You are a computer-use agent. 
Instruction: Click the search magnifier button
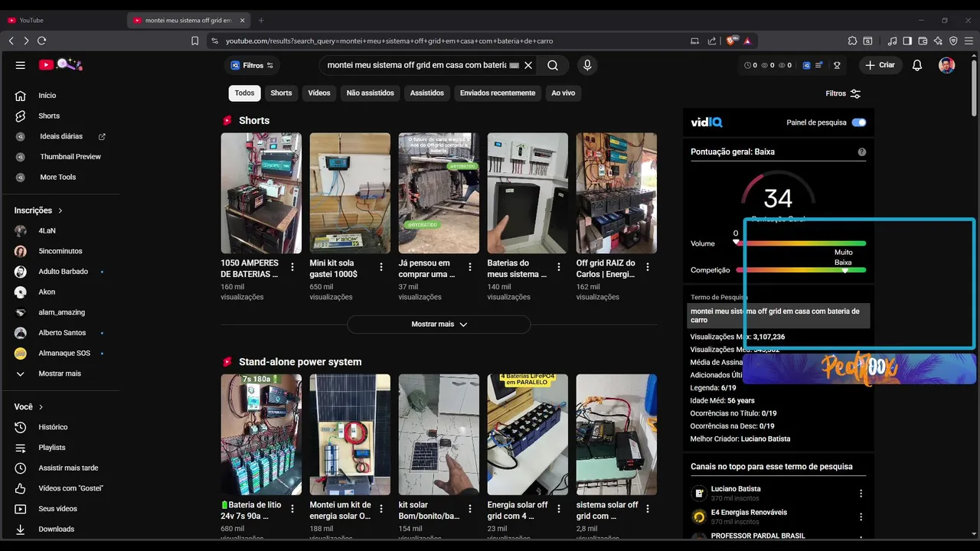553,66
